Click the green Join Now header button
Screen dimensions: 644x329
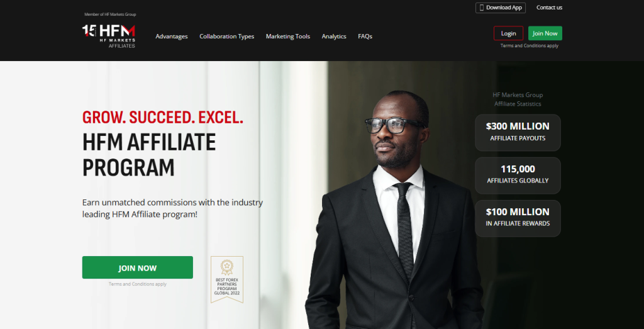[x=545, y=33]
